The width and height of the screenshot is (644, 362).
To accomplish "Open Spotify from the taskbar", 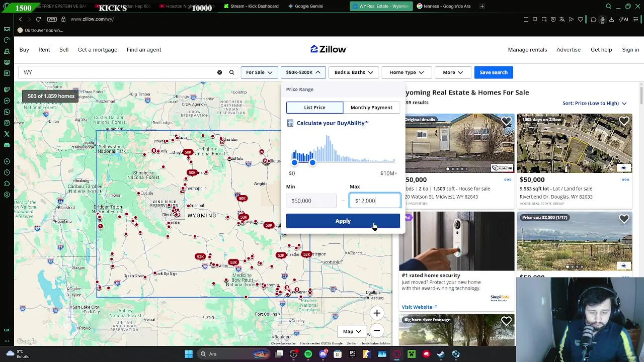I will 308,354.
